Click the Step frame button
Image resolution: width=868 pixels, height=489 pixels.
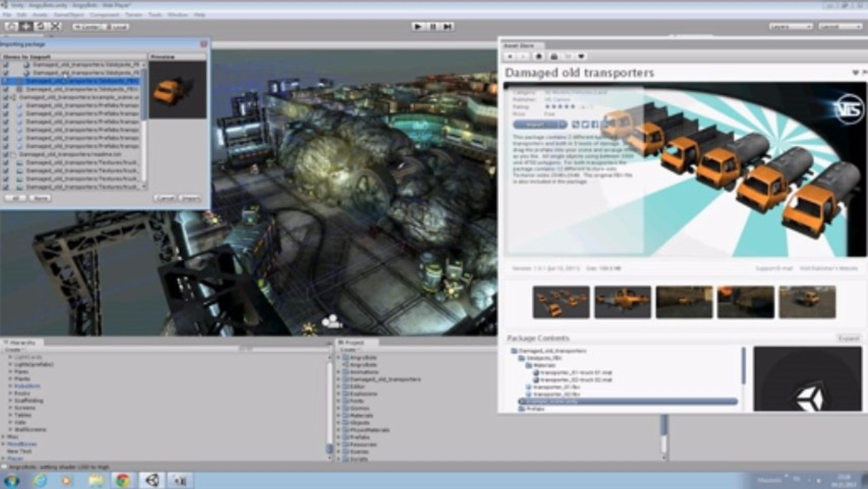point(448,26)
